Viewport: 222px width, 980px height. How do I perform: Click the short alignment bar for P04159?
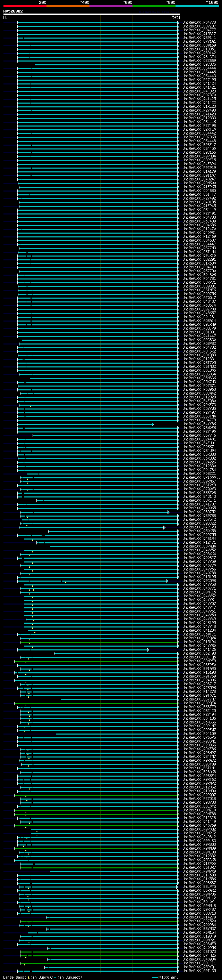pos(117,734)
